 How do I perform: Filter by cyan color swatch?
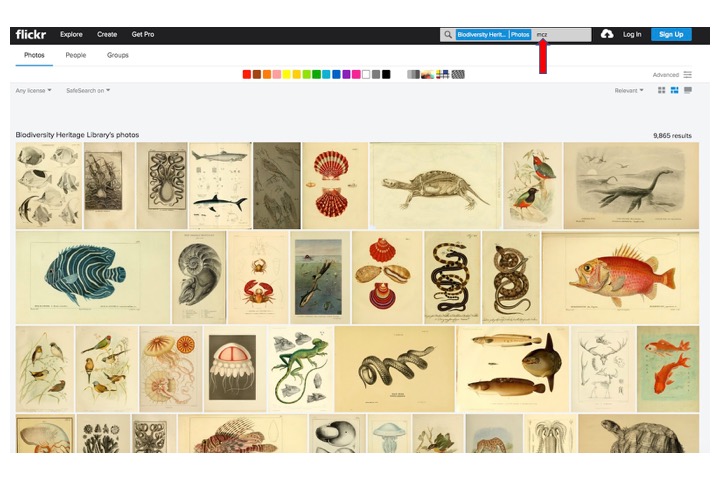[326, 74]
